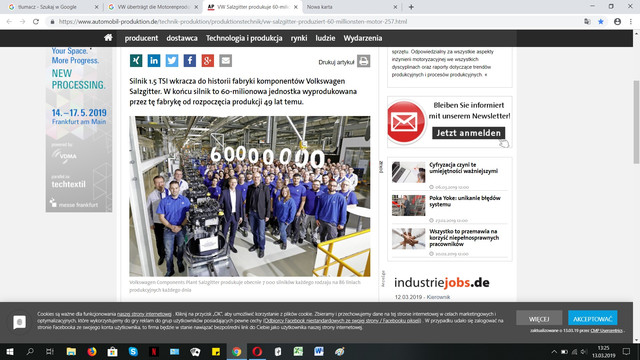Open Opera browser from taskbar

tap(257, 351)
